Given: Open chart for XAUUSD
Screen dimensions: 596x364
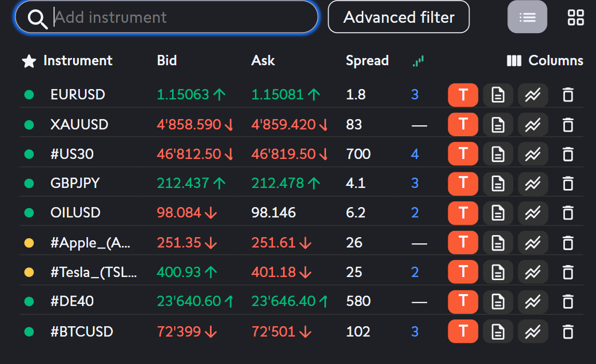Looking at the screenshot, I should (533, 124).
